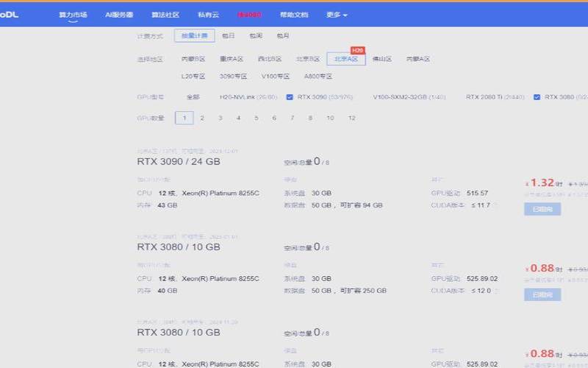Choose the 包月 billing option
This screenshot has height=368, width=588.
[283, 35]
